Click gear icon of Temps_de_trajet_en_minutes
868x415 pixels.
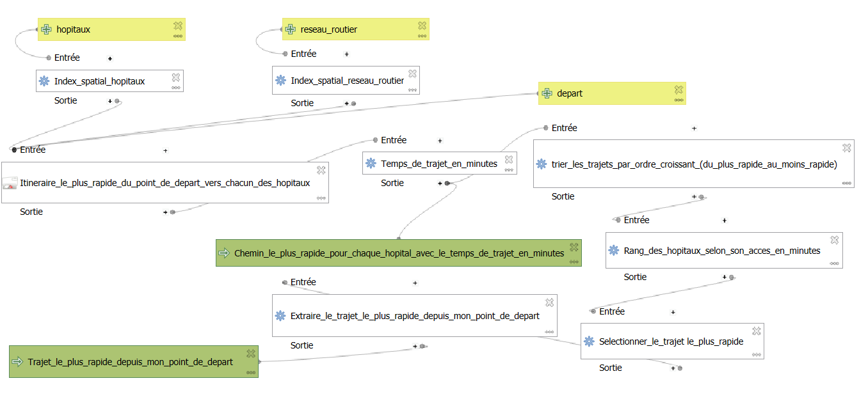click(371, 164)
